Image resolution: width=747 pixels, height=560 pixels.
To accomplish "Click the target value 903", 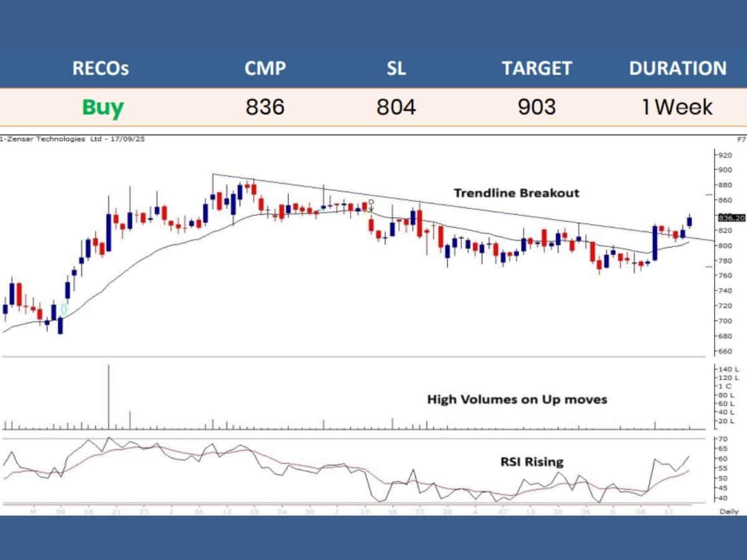I will 537,107.
